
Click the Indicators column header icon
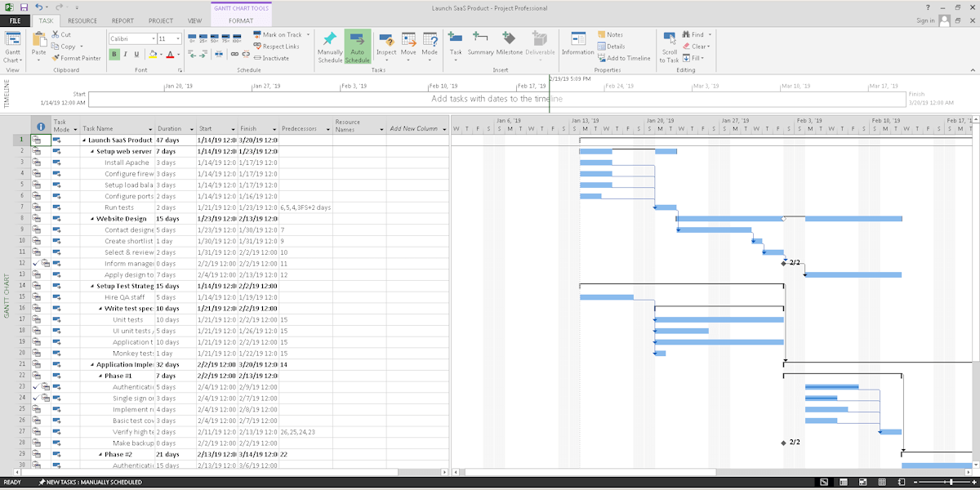(41, 128)
